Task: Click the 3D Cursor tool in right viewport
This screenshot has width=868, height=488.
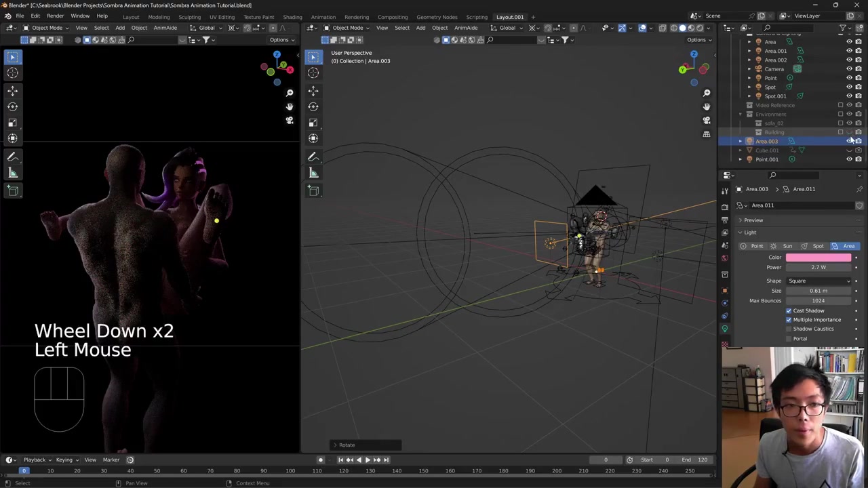Action: click(313, 73)
